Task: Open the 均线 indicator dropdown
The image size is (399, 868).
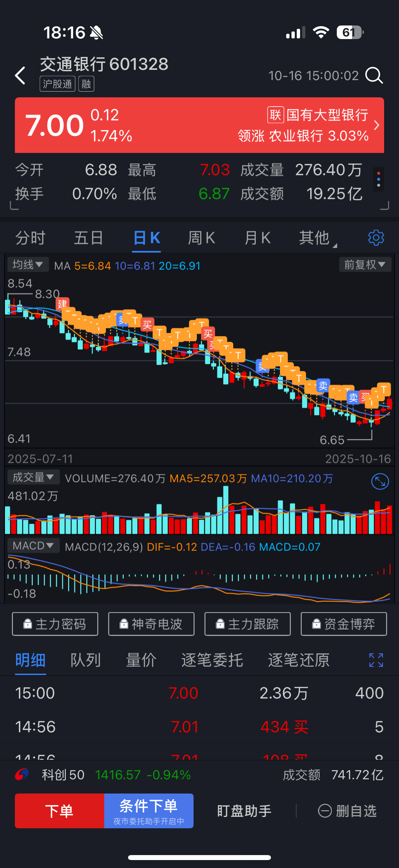Action: (x=28, y=265)
